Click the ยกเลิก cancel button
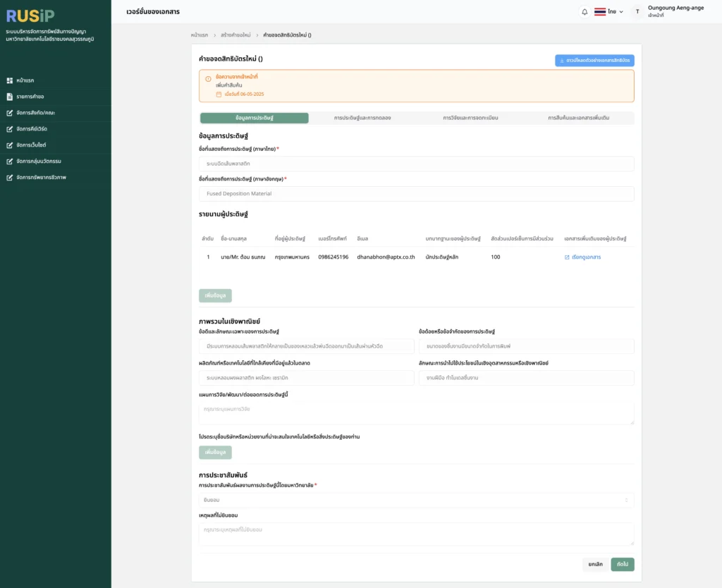This screenshot has width=722, height=588. [595, 565]
